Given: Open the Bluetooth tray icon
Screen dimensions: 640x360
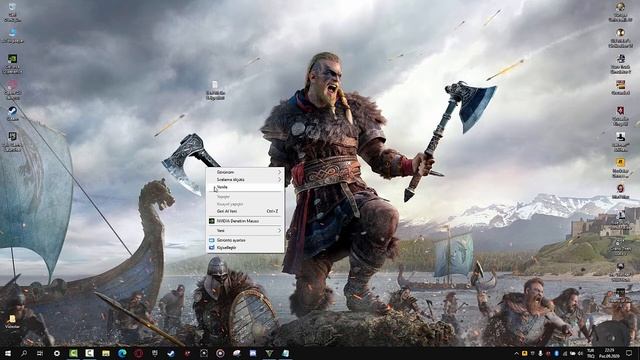Looking at the screenshot, I should pyautogui.click(x=556, y=353).
